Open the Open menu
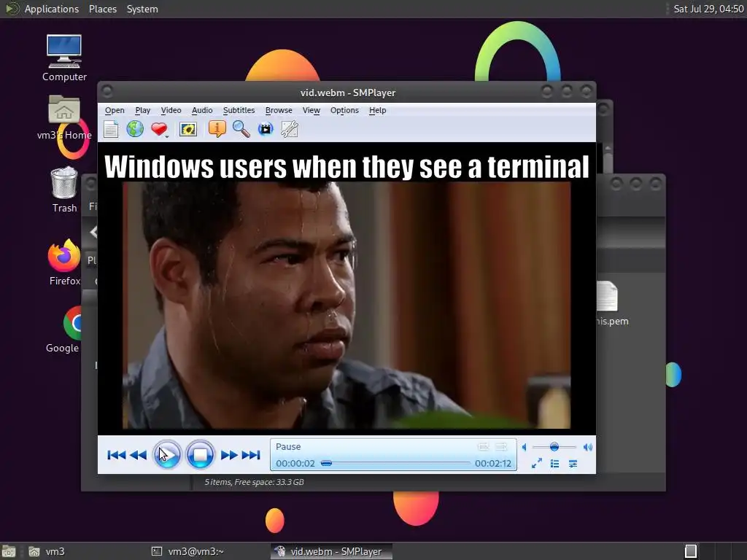The image size is (747, 560). [x=115, y=111]
